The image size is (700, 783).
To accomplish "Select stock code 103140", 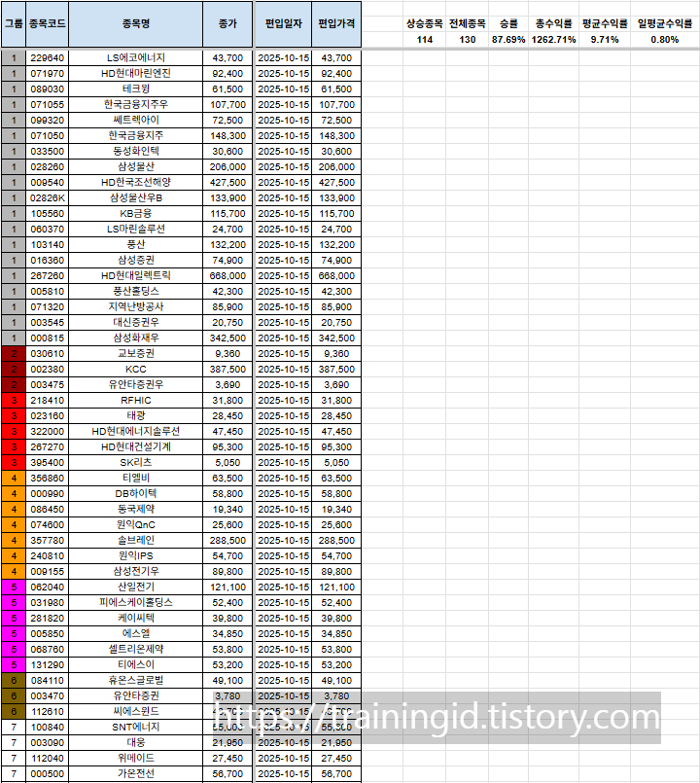I will pyautogui.click(x=47, y=245).
